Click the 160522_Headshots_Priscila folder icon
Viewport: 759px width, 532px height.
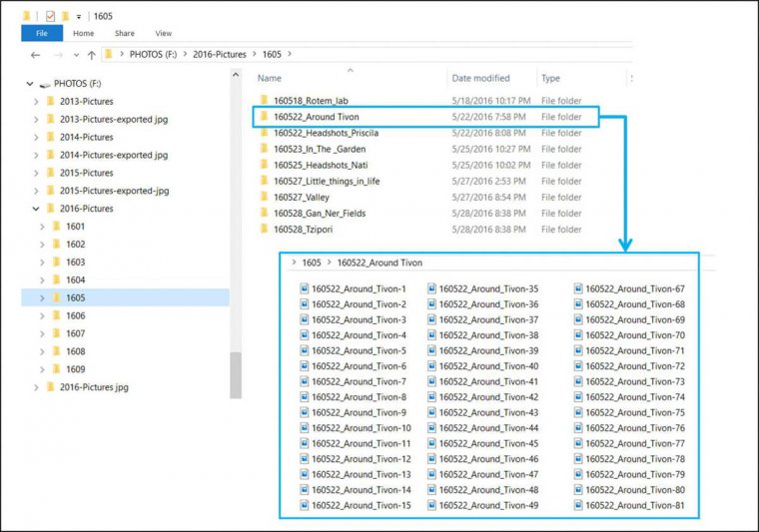tap(264, 133)
